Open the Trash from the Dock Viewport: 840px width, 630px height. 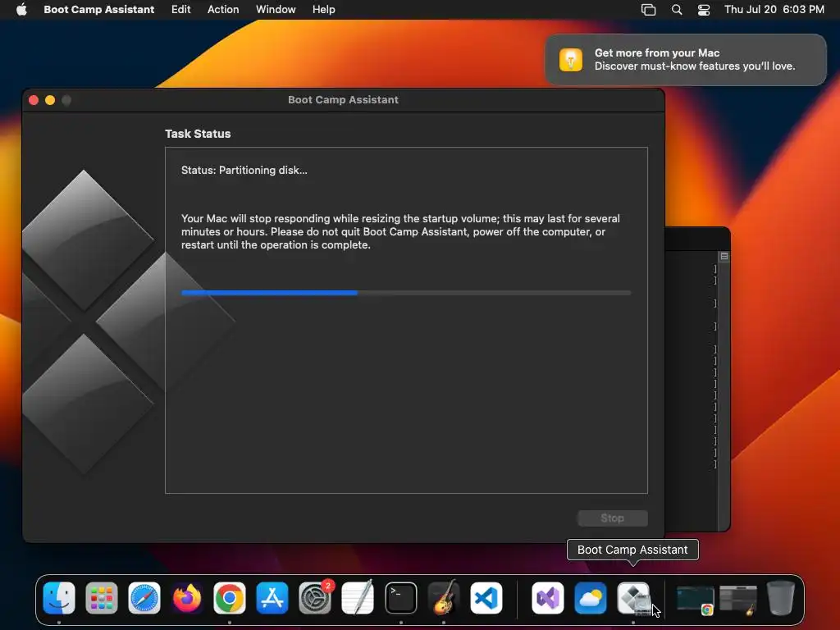[x=781, y=598]
